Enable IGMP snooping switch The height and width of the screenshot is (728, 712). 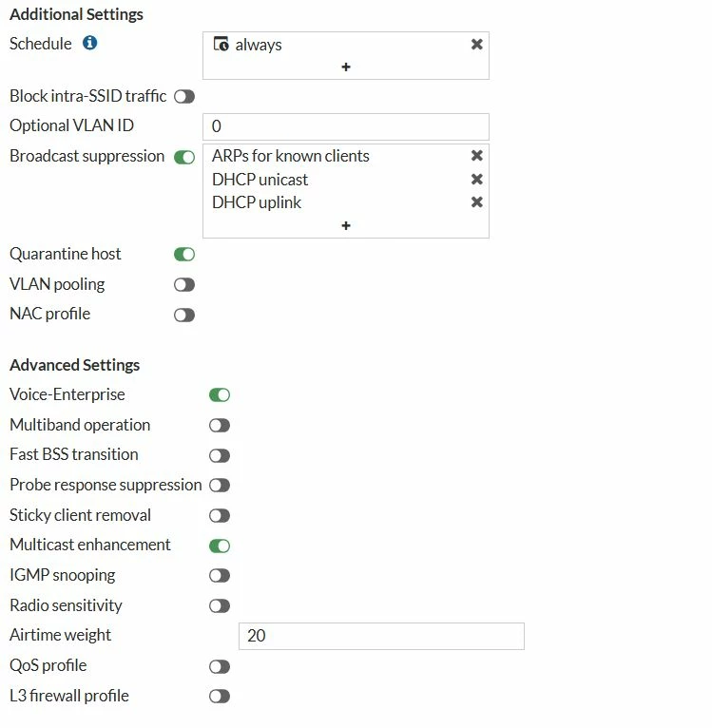pos(220,576)
